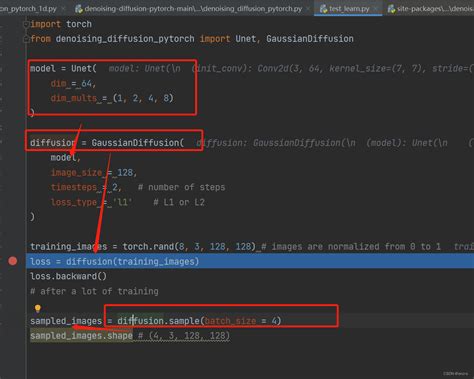Click 'diffusion.sample(batch_size = 4)' call
Viewport: 474px width, 379px height.
pyautogui.click(x=199, y=321)
